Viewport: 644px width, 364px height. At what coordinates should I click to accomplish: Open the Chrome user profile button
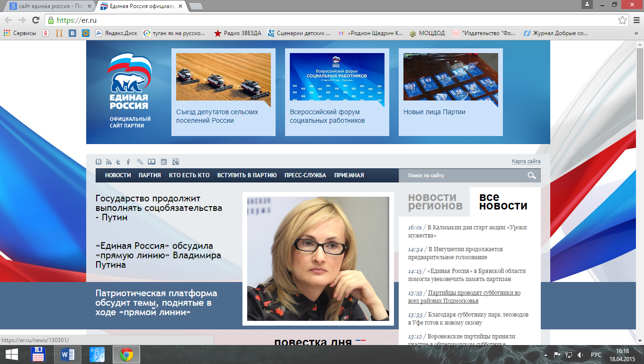[x=587, y=4]
